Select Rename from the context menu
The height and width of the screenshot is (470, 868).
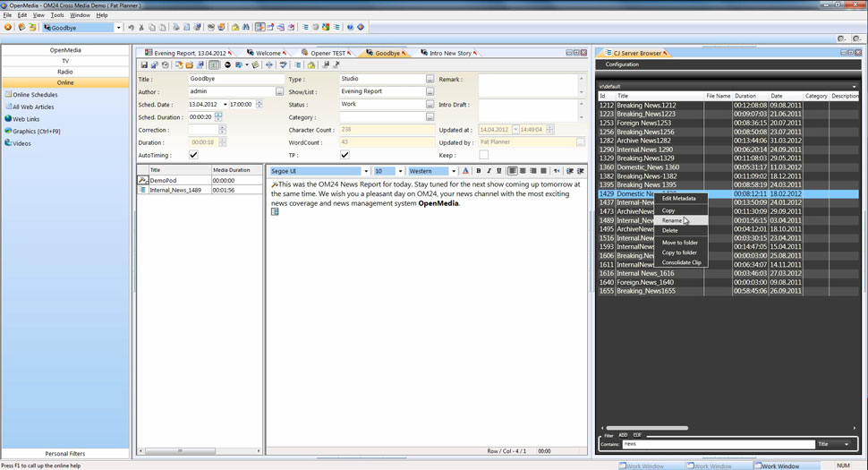tap(672, 220)
